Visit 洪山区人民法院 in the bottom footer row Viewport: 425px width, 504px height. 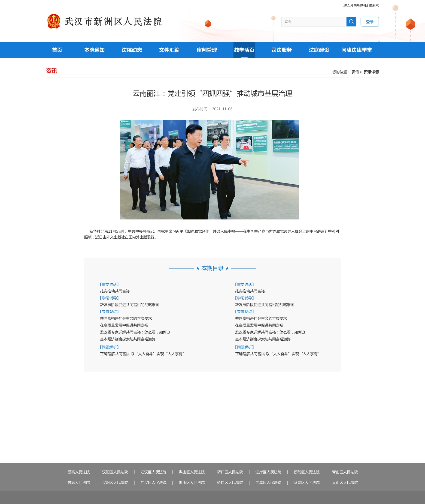(192, 483)
